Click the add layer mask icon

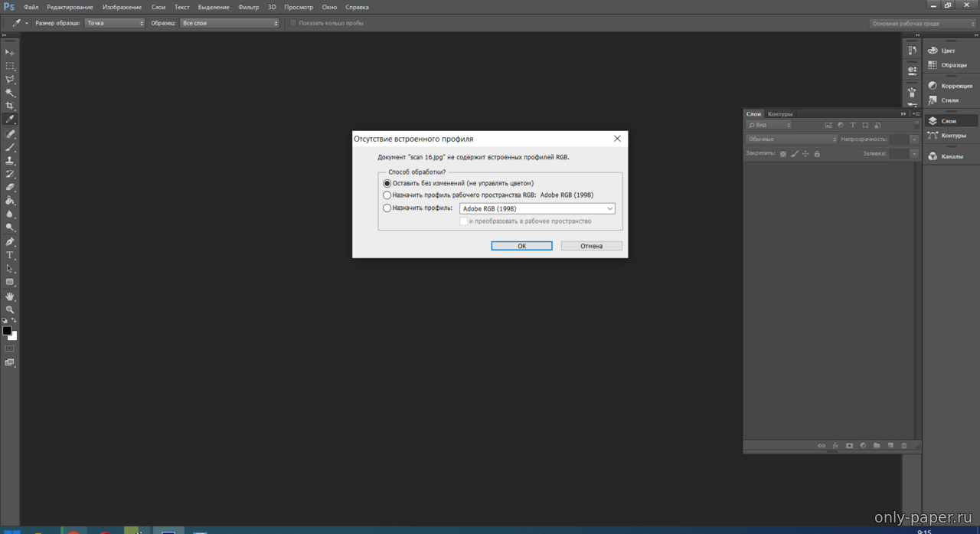coord(849,446)
